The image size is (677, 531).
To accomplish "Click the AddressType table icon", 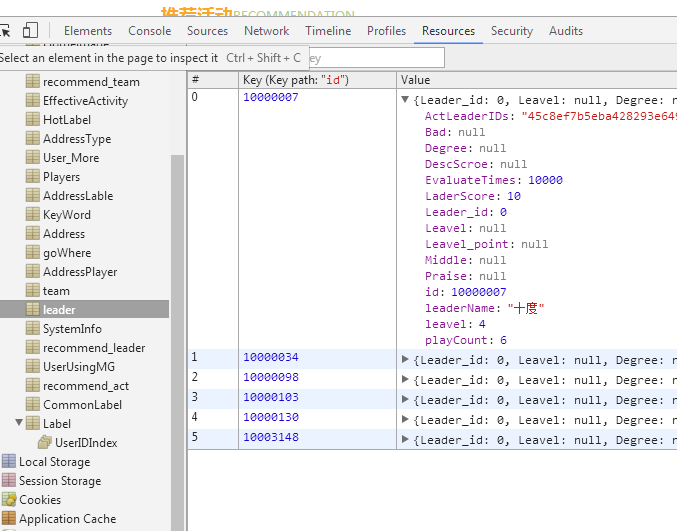I will point(33,138).
